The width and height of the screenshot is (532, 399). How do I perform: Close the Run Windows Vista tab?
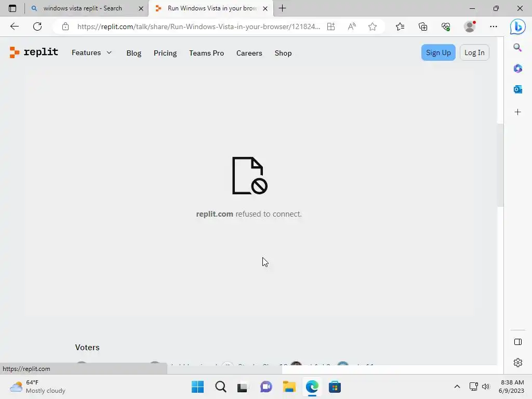265,8
